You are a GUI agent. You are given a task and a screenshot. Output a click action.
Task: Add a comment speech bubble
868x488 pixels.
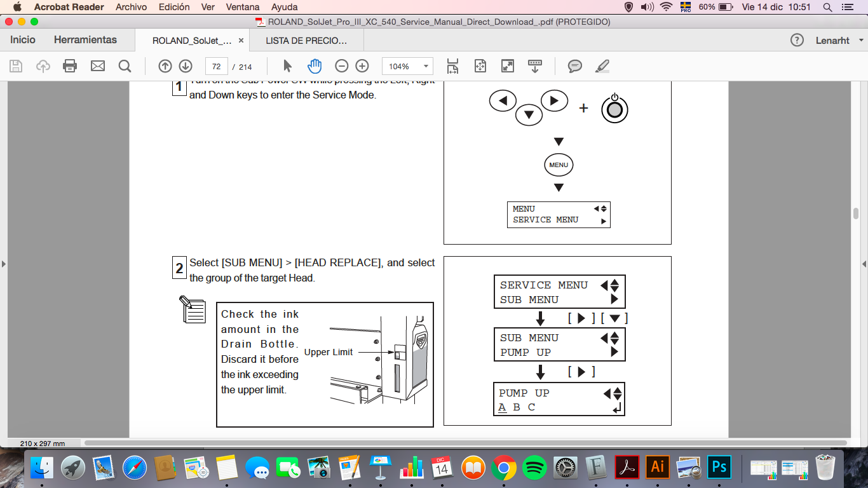(575, 66)
